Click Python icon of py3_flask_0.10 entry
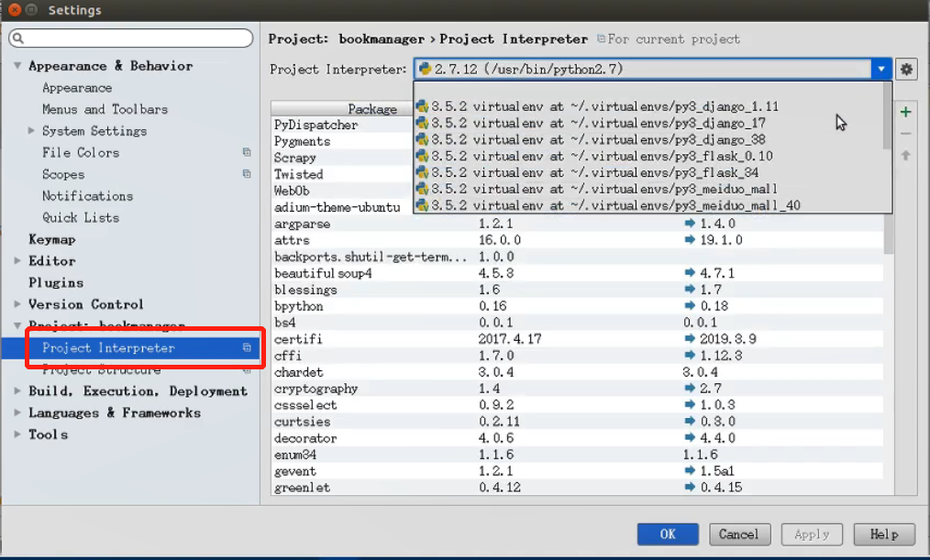Image resolution: width=930 pixels, height=560 pixels. (x=422, y=156)
